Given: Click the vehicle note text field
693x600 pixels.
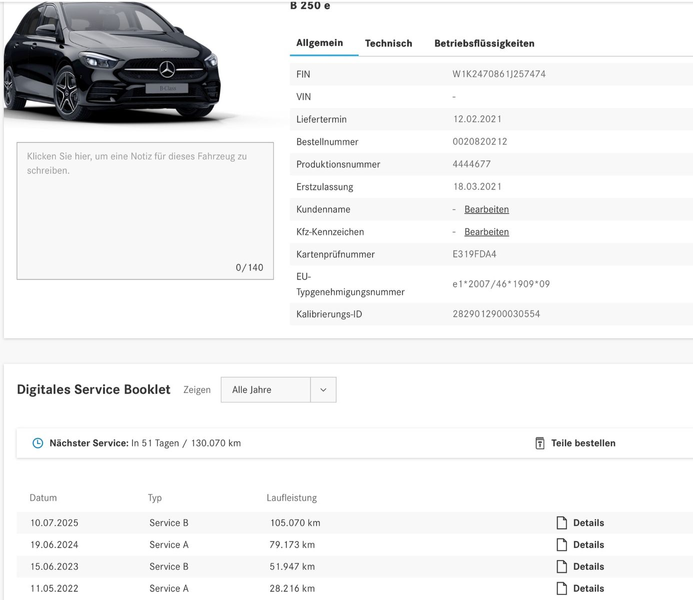Looking at the screenshot, I should (145, 211).
